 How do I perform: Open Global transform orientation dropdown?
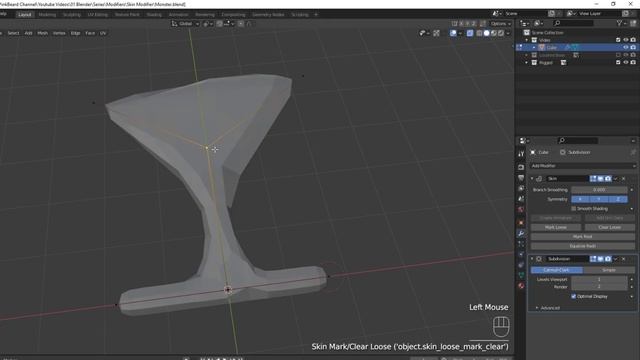pyautogui.click(x=186, y=24)
